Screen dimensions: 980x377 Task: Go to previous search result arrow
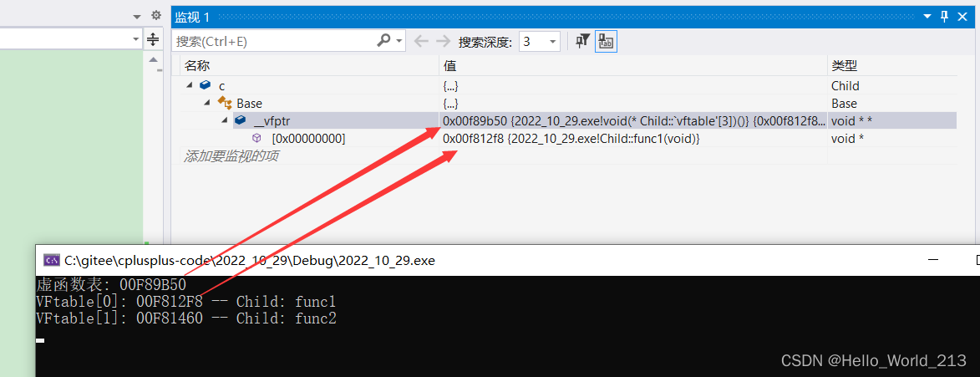[x=421, y=41]
